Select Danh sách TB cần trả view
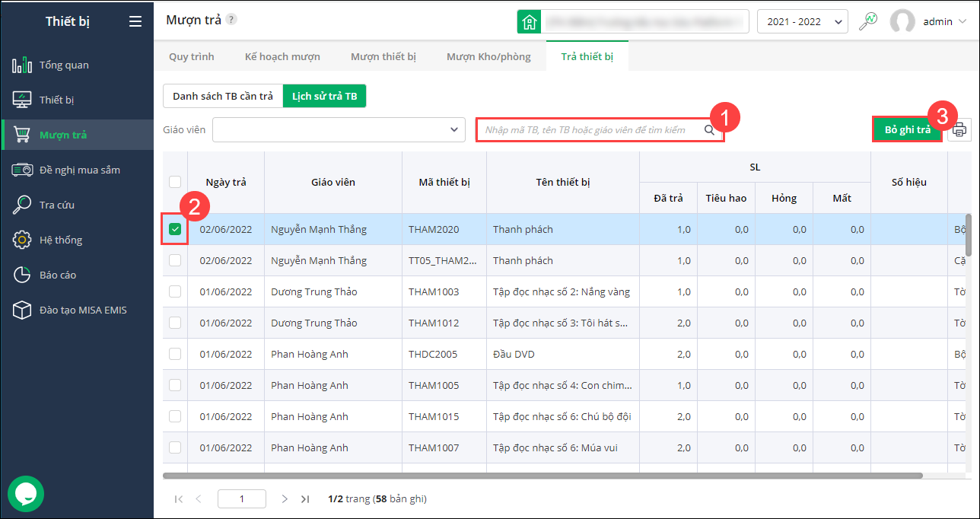 [x=223, y=96]
